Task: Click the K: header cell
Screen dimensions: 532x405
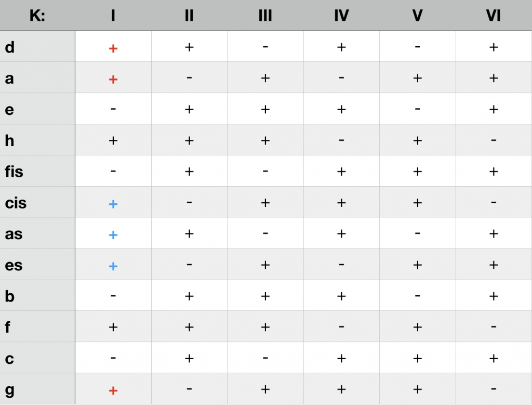Action: coord(37,16)
